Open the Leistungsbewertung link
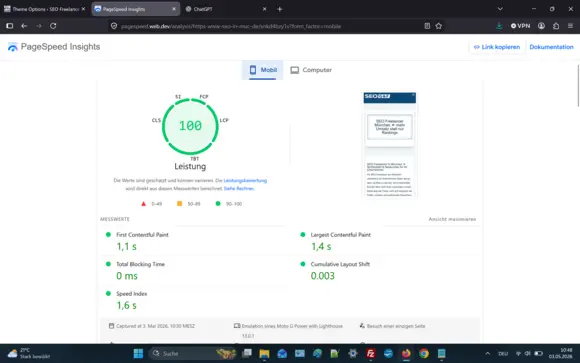The height and width of the screenshot is (363, 580). (x=245, y=181)
